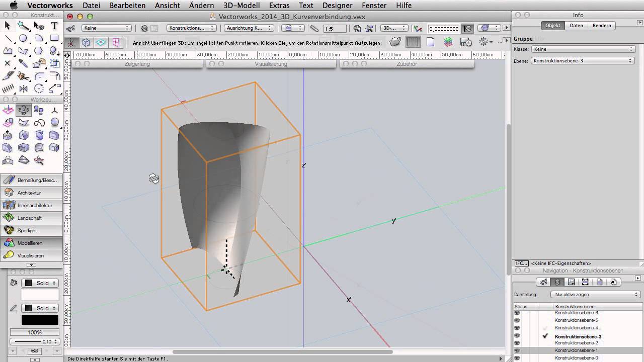Open the Visualisieren tool set
Screen dimensions: 644x362
[x=32, y=255]
